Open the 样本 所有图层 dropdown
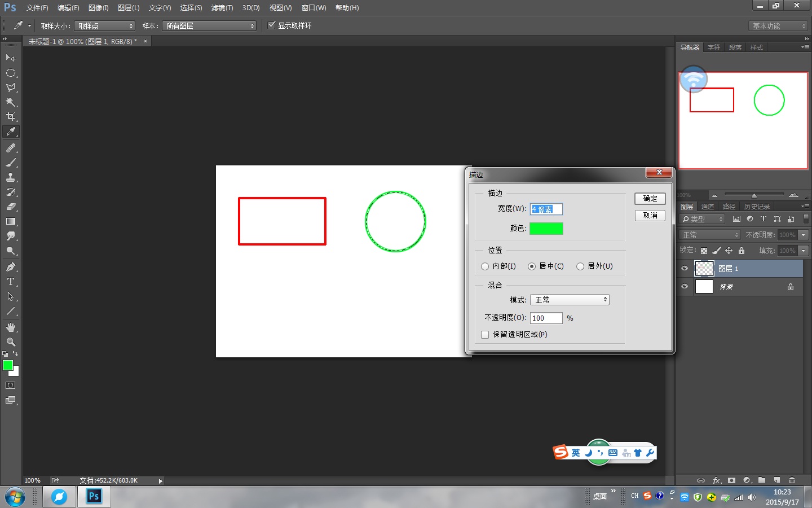Screen dimensions: 812x508 (209, 26)
